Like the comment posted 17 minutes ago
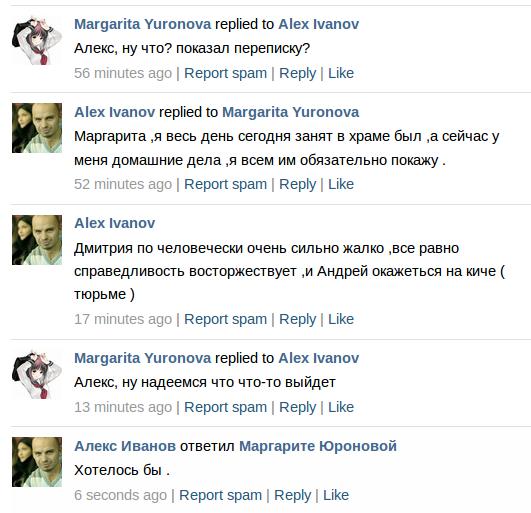Screen dimensions: 531x513 click(x=341, y=319)
